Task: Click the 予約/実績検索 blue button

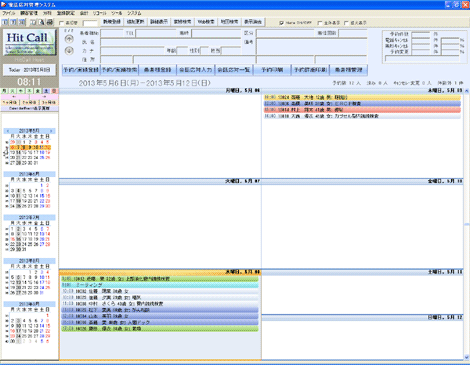Action: click(119, 70)
